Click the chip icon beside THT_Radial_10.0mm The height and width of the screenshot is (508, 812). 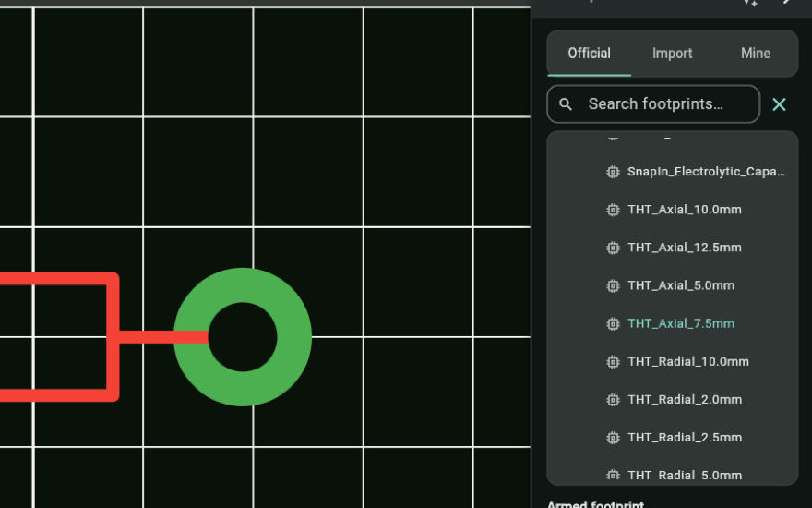(x=613, y=362)
